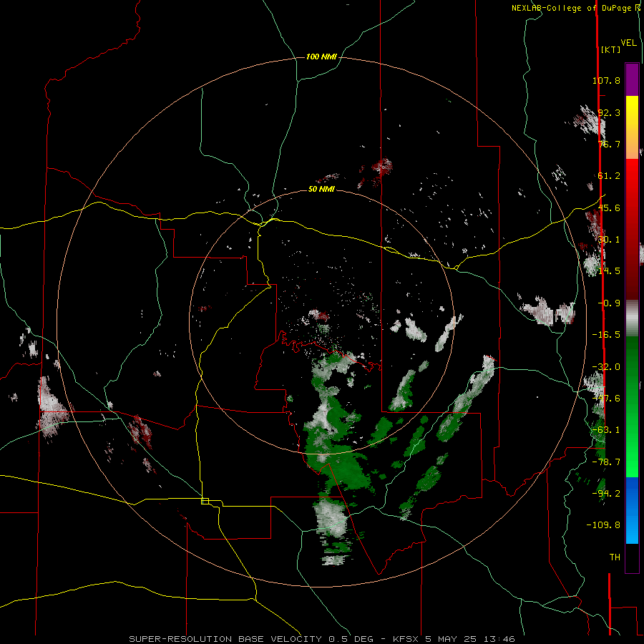The height and width of the screenshot is (644, 644).
Task: Click the -78.7 value on velocity scale
Action: (606, 462)
